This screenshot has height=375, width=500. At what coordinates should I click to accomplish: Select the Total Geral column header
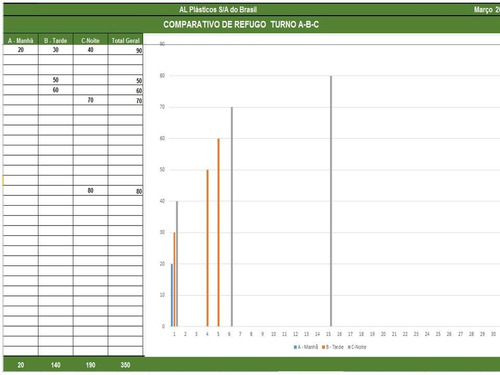point(125,40)
